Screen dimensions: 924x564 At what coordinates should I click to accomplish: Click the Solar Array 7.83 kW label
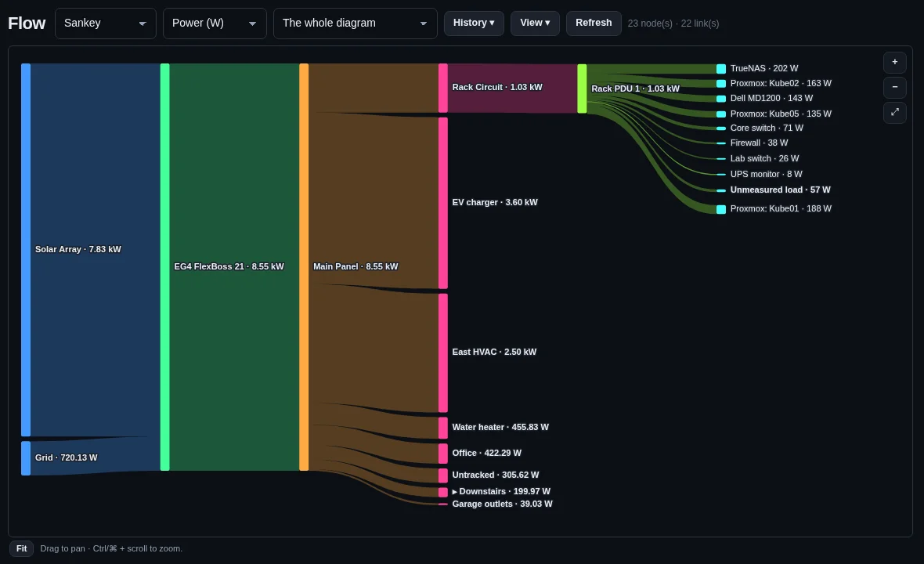(x=78, y=249)
